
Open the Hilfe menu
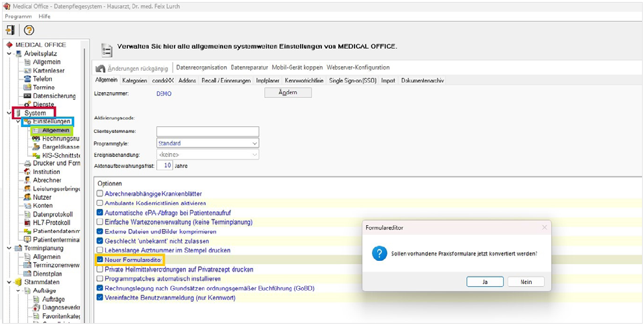pos(44,16)
